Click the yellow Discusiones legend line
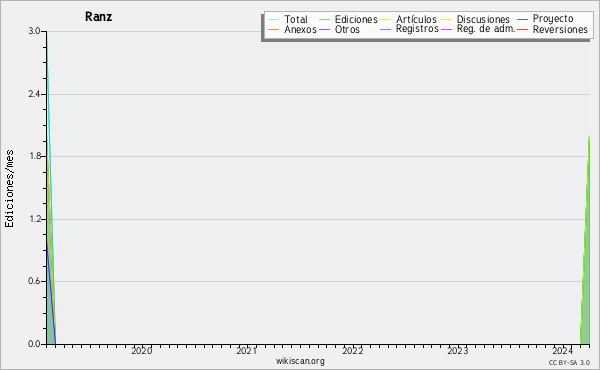 point(447,20)
